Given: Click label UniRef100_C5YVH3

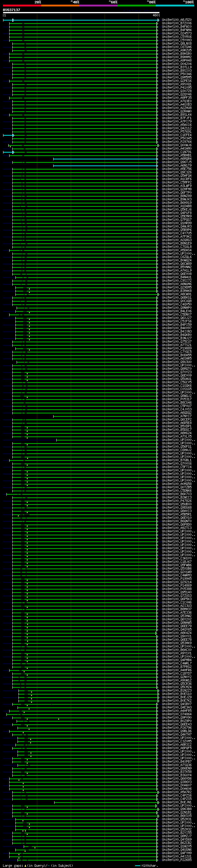Looking at the screenshot, I should 177,40.
